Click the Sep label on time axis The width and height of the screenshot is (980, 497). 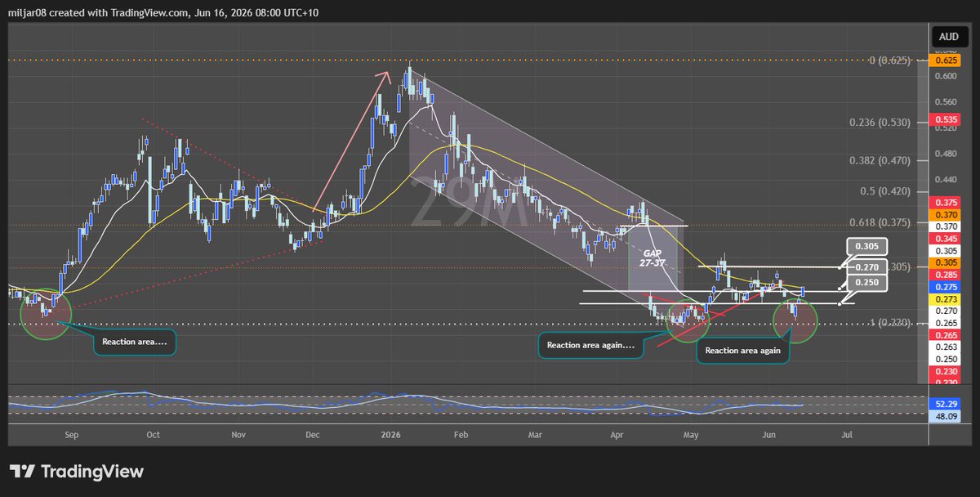(71, 436)
